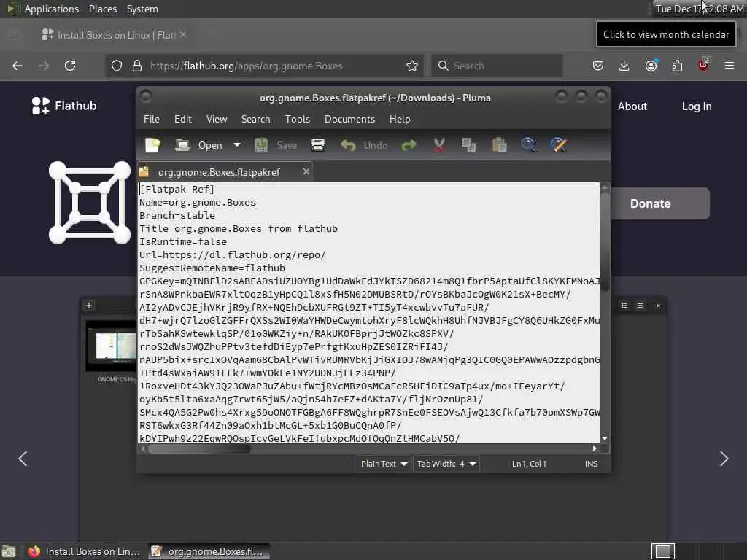Open the Tab Width dropdown
The width and height of the screenshot is (747, 560).
446,464
